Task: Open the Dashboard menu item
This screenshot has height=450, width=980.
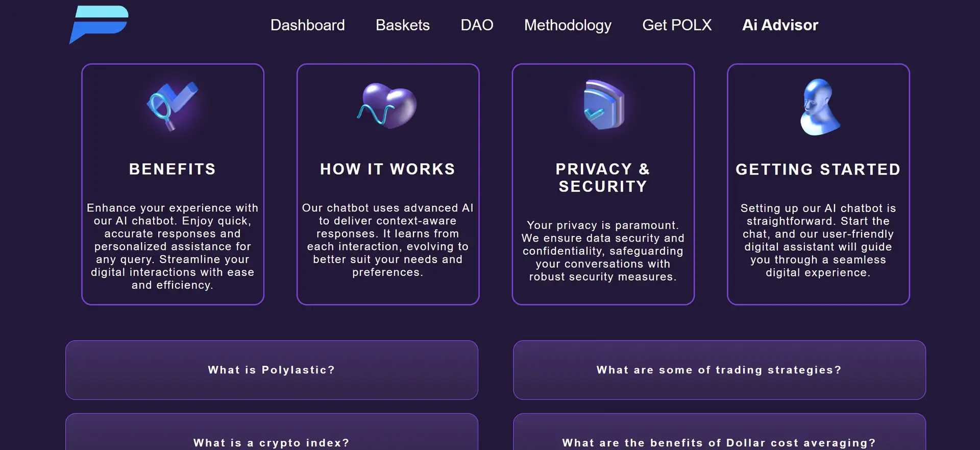Action: point(307,25)
